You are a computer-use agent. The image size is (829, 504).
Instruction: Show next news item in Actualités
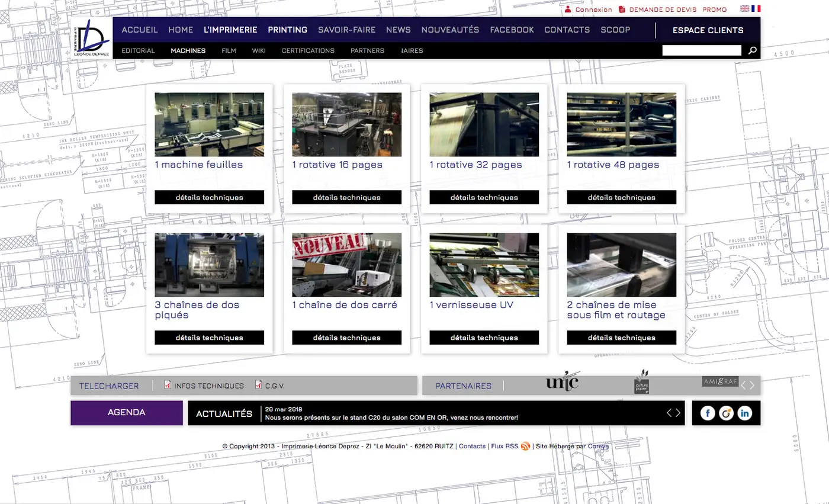[x=678, y=413]
